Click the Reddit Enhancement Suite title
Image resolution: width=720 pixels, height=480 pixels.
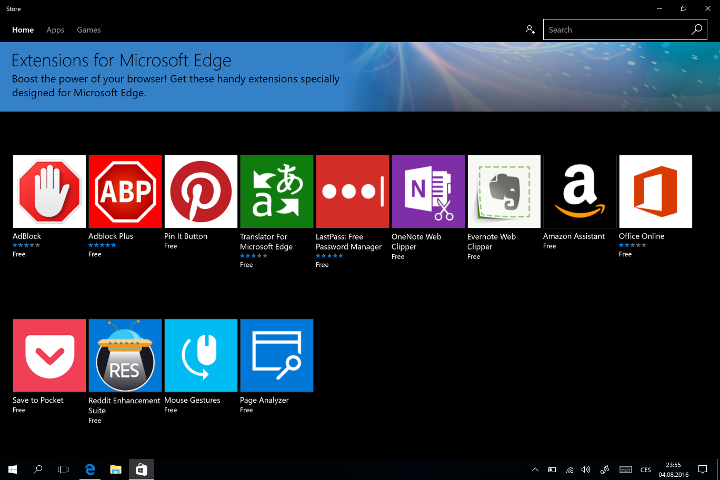[124, 405]
